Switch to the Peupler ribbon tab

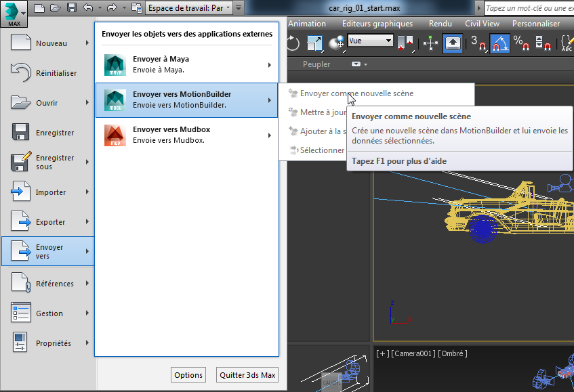pyautogui.click(x=316, y=64)
